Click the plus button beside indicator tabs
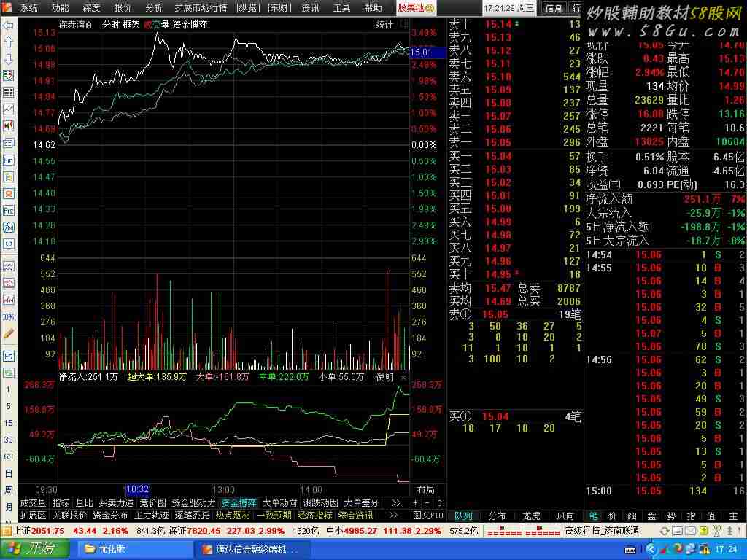The image size is (747, 560). [415, 503]
